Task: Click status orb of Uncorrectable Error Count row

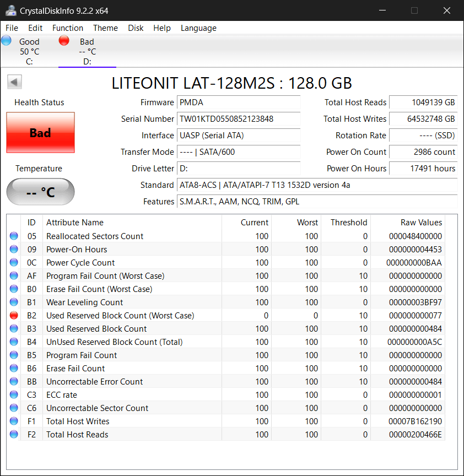Action: point(14,381)
